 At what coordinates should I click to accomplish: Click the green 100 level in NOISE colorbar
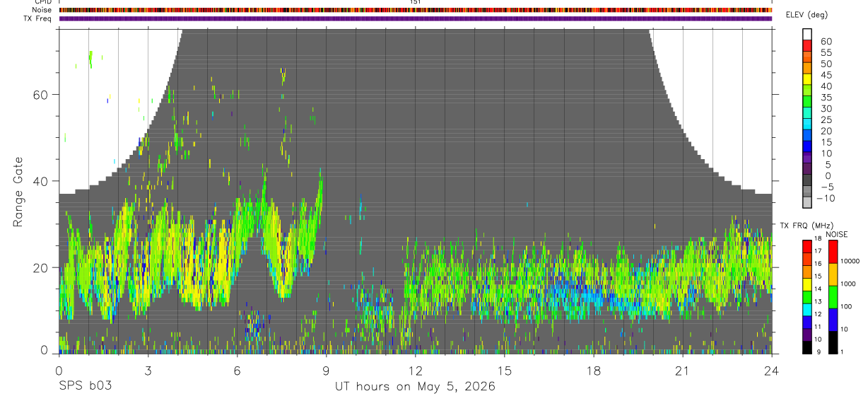coord(833,297)
